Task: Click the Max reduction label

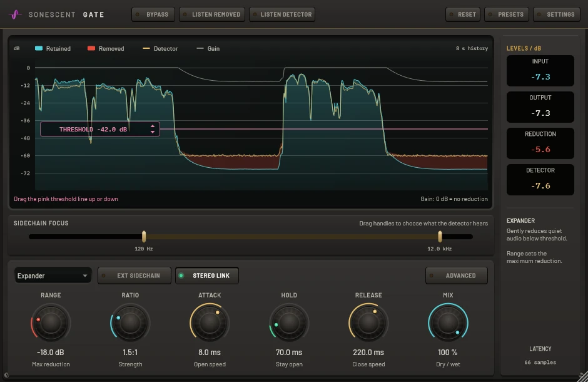Action: click(51, 364)
